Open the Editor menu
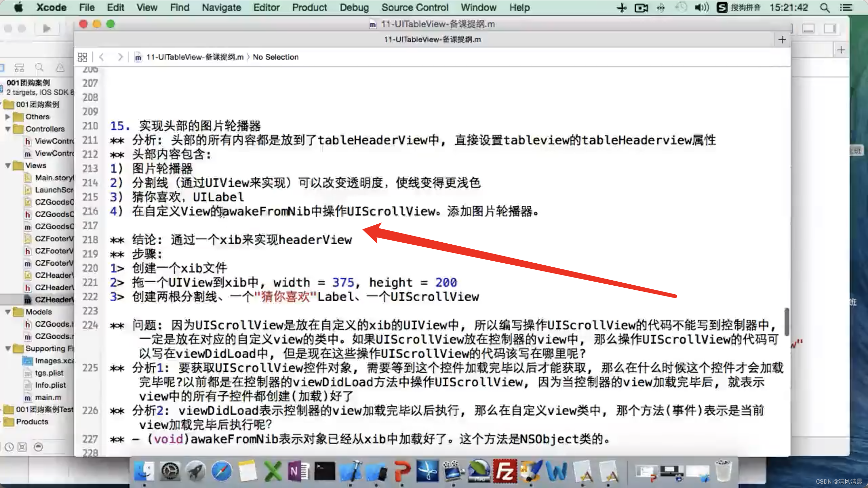 (267, 7)
